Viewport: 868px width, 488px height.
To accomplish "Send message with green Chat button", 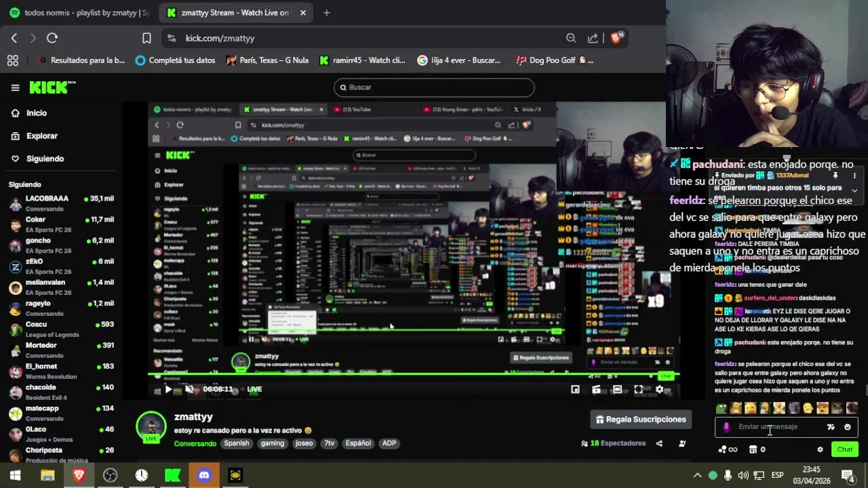I will point(845,449).
